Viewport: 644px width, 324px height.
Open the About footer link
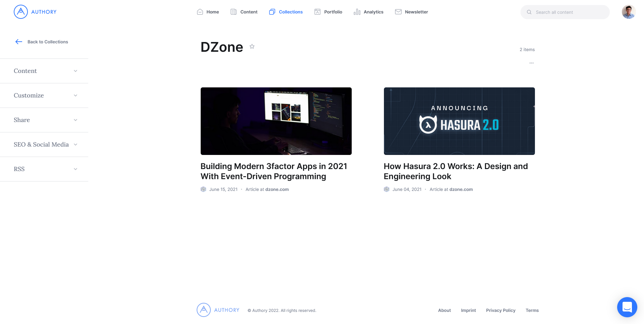coord(444,310)
